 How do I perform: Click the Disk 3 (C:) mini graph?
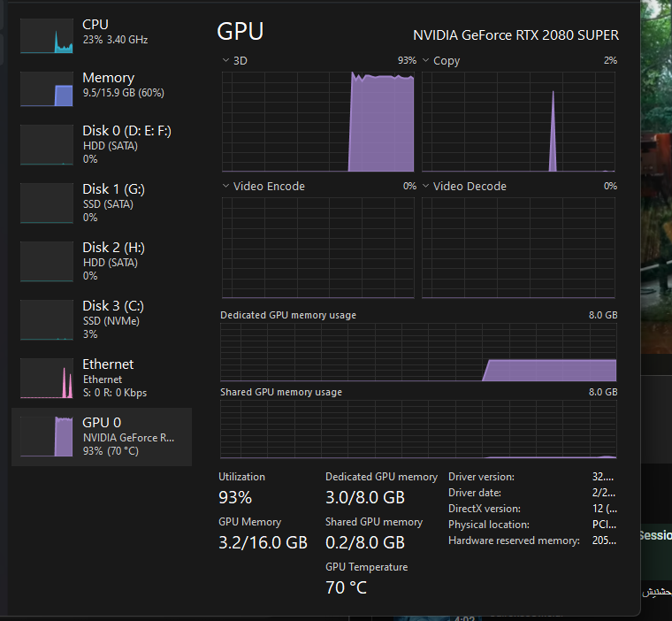(x=47, y=319)
